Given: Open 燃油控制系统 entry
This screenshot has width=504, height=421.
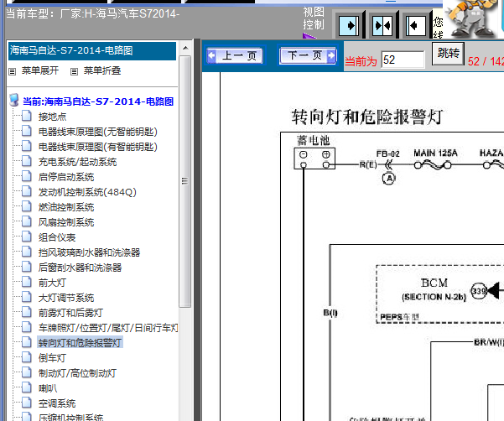Looking at the screenshot, I should tap(66, 207).
